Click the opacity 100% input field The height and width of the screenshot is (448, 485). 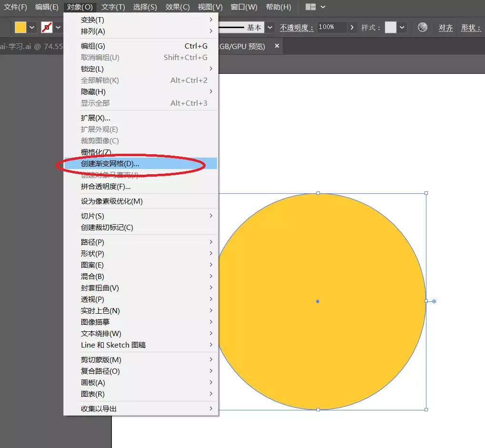[x=331, y=27]
